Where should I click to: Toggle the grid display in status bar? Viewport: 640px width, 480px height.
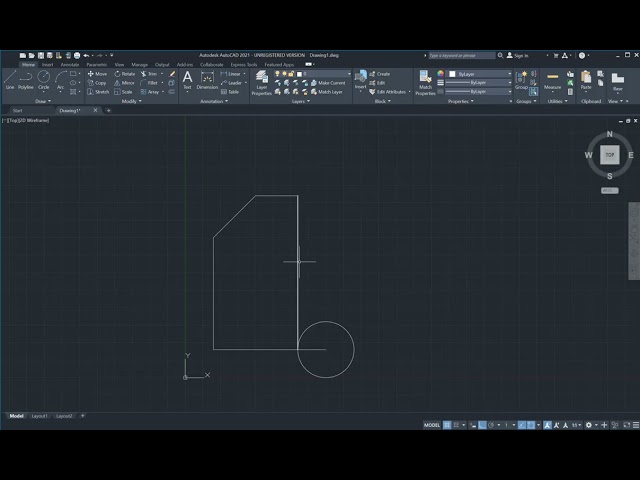pyautogui.click(x=447, y=425)
